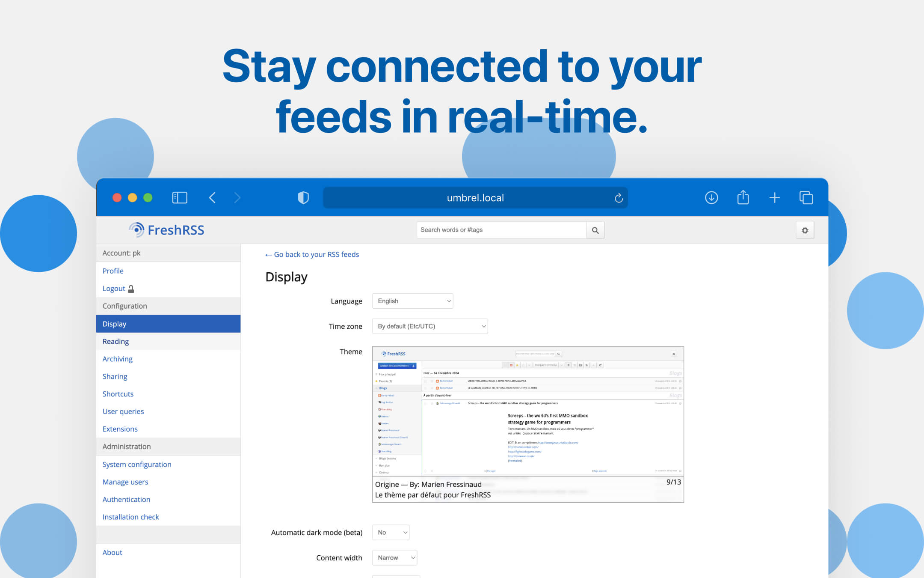The image size is (924, 578).
Task: Click the browser shield privacy icon
Action: pyautogui.click(x=303, y=197)
